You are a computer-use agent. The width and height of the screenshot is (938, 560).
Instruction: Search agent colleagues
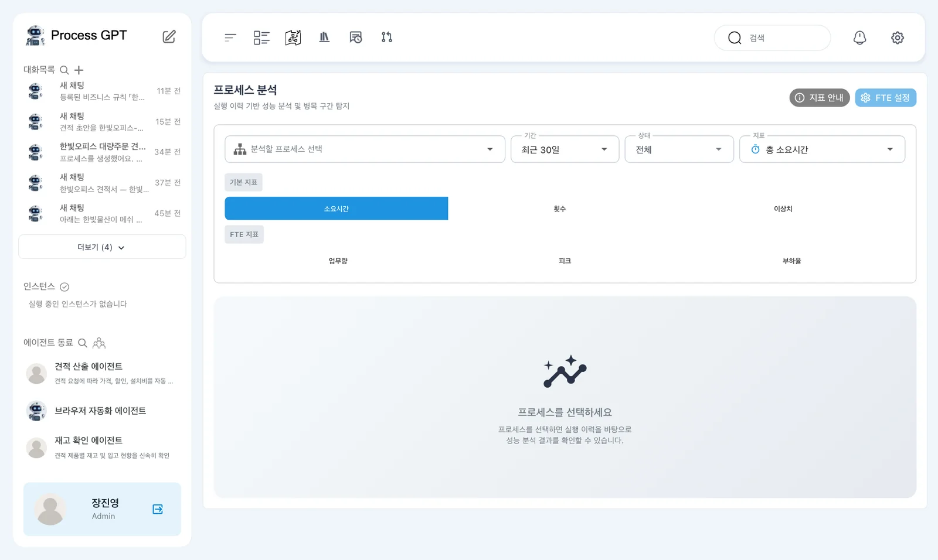click(83, 343)
